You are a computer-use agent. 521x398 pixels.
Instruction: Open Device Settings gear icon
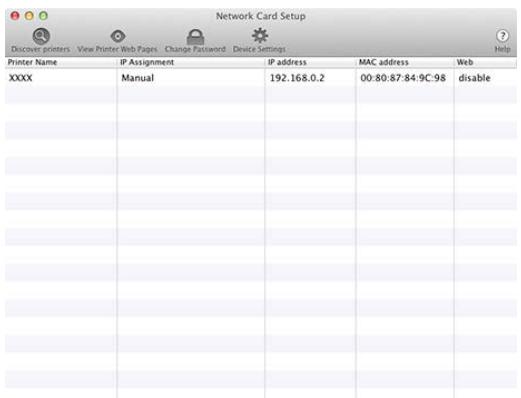point(260,35)
